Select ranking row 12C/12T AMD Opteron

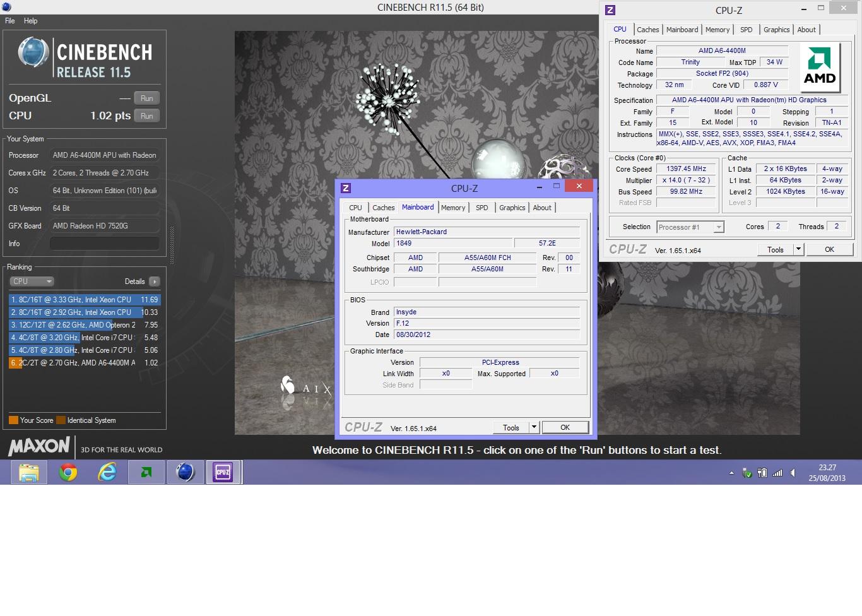[x=85, y=325]
